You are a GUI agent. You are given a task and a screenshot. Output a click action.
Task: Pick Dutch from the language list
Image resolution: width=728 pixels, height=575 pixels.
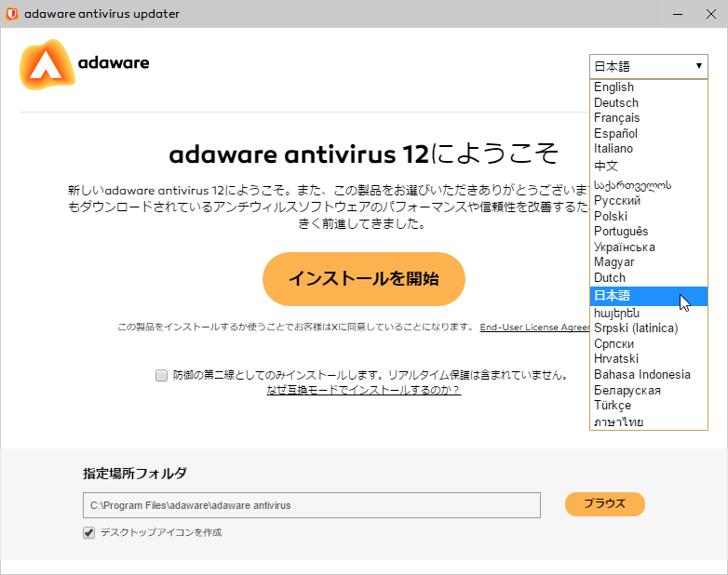pyautogui.click(x=648, y=277)
